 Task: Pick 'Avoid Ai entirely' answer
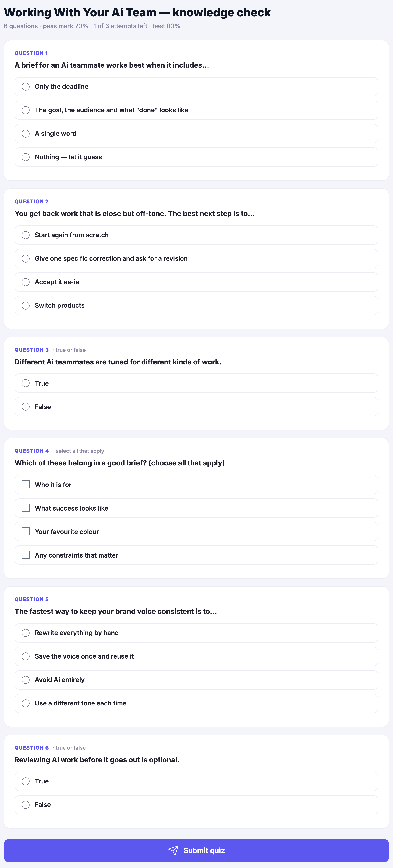(x=196, y=680)
